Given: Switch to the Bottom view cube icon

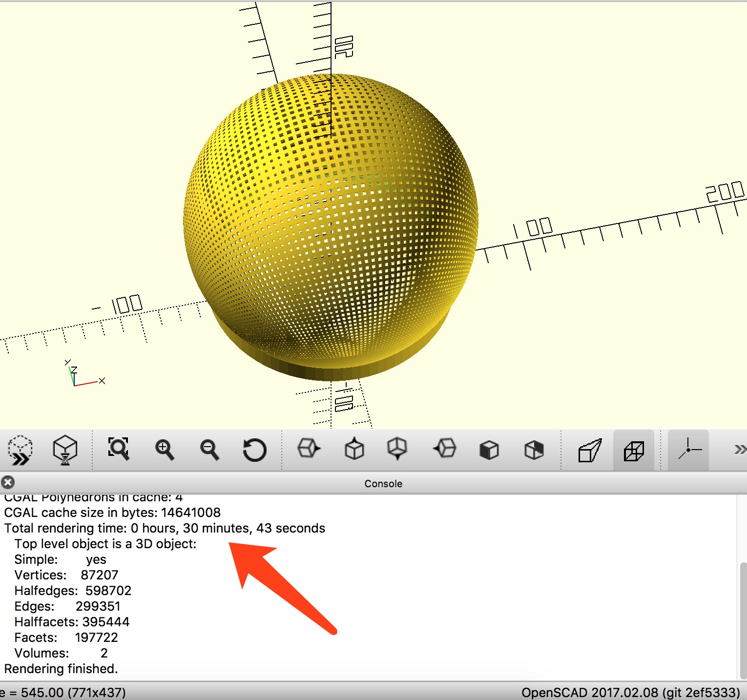Looking at the screenshot, I should click(397, 449).
